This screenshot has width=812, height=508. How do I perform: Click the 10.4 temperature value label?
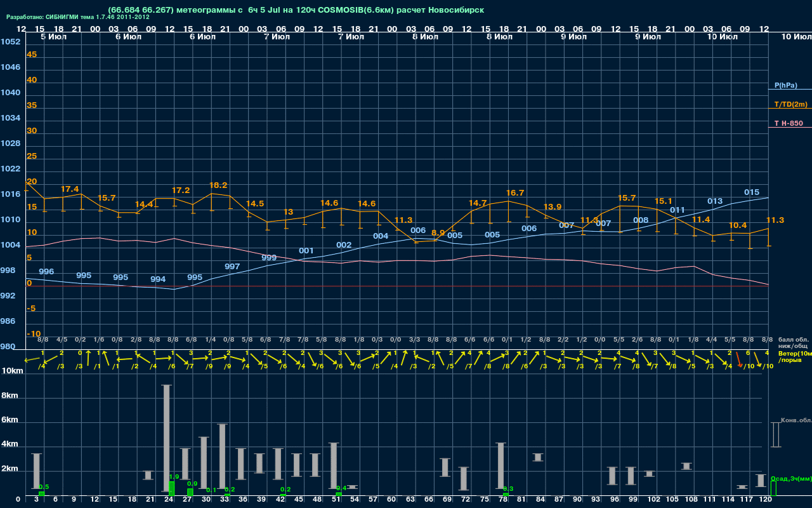coord(738,225)
